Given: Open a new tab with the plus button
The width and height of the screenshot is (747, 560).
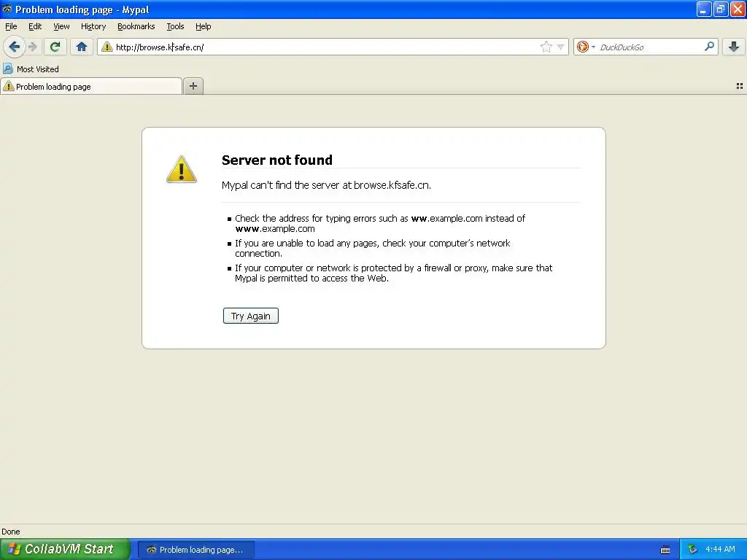Looking at the screenshot, I should (193, 86).
